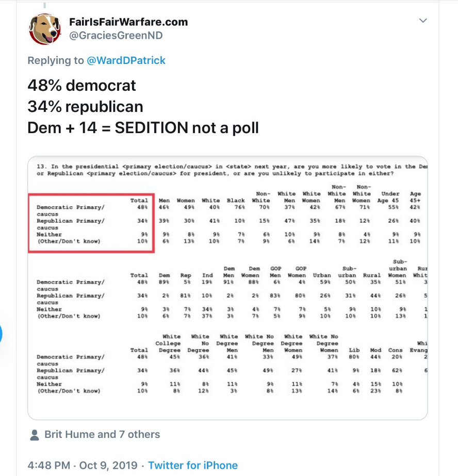
Task: Click the person icon beside Brit Hume
Action: coord(35,435)
